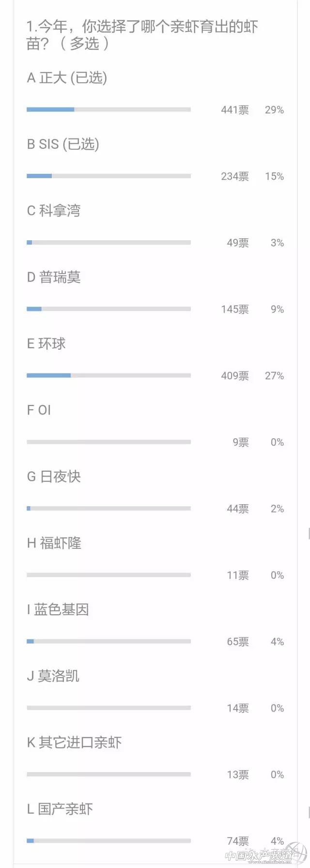This screenshot has height=868, width=310.
Task: Click the 145票 count for 普瑞莫
Action: tap(235, 310)
